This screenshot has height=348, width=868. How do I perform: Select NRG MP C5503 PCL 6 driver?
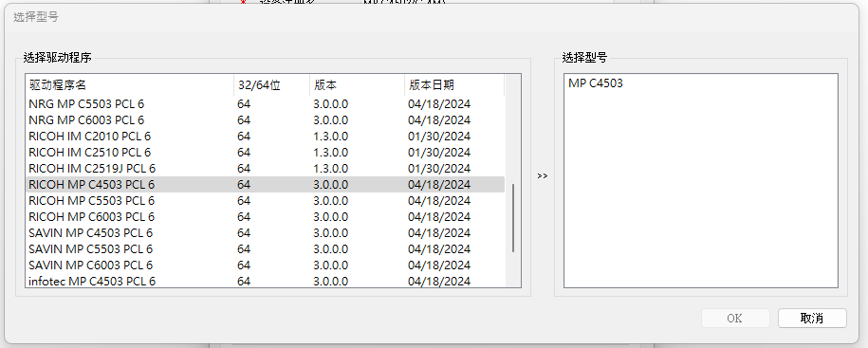[265, 104]
